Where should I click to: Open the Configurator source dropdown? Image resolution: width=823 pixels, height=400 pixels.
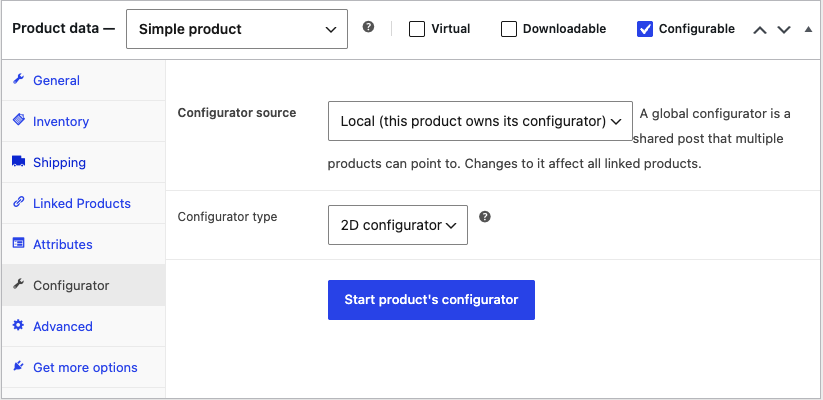(480, 121)
